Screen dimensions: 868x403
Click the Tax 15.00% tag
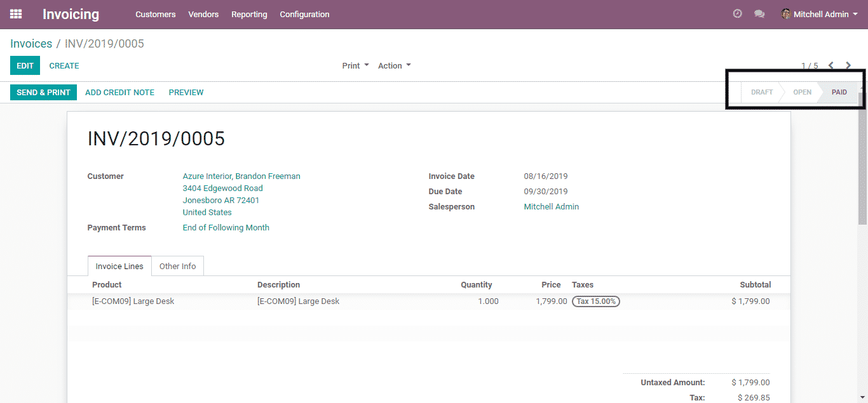[595, 301]
